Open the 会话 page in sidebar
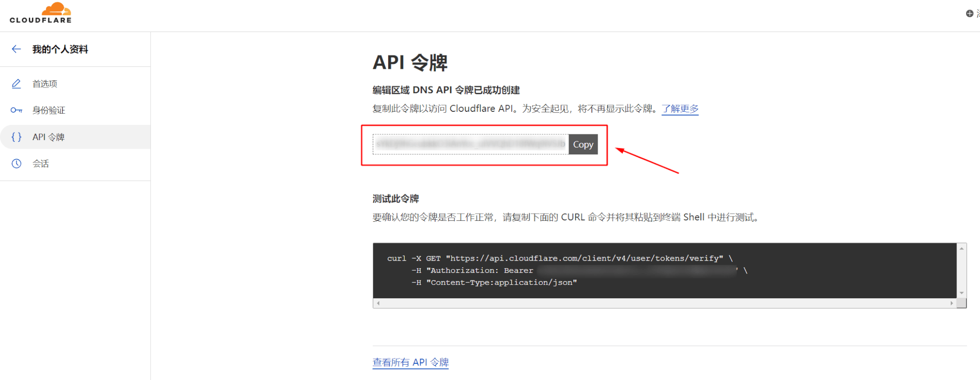The width and height of the screenshot is (980, 380). pos(41,163)
